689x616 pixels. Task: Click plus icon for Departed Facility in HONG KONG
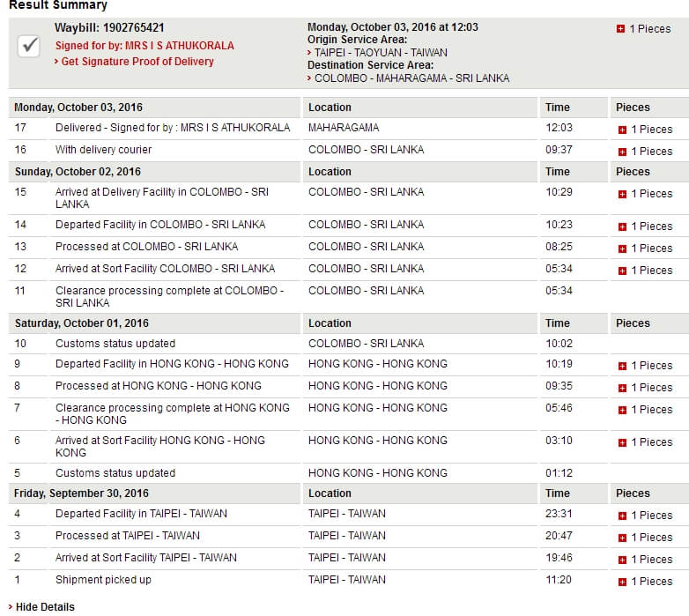[622, 366]
